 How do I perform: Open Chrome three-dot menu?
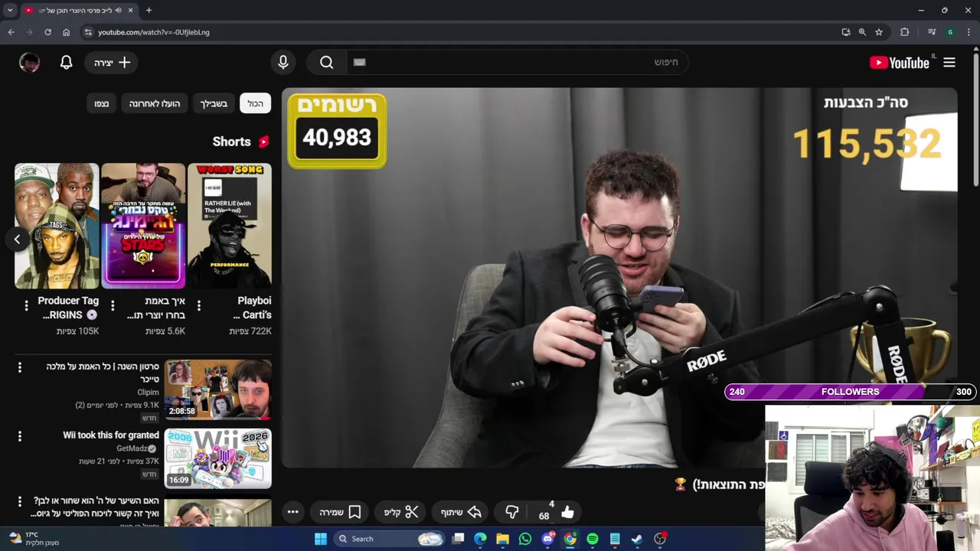click(x=969, y=32)
